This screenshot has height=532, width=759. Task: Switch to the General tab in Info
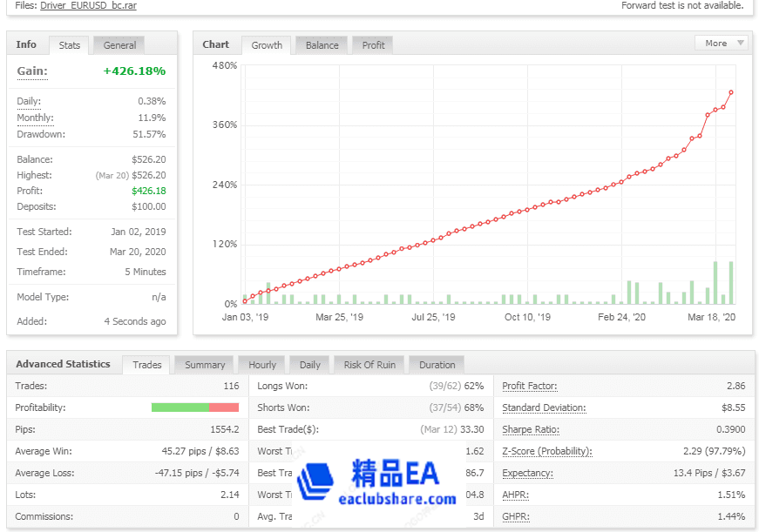[x=119, y=45]
